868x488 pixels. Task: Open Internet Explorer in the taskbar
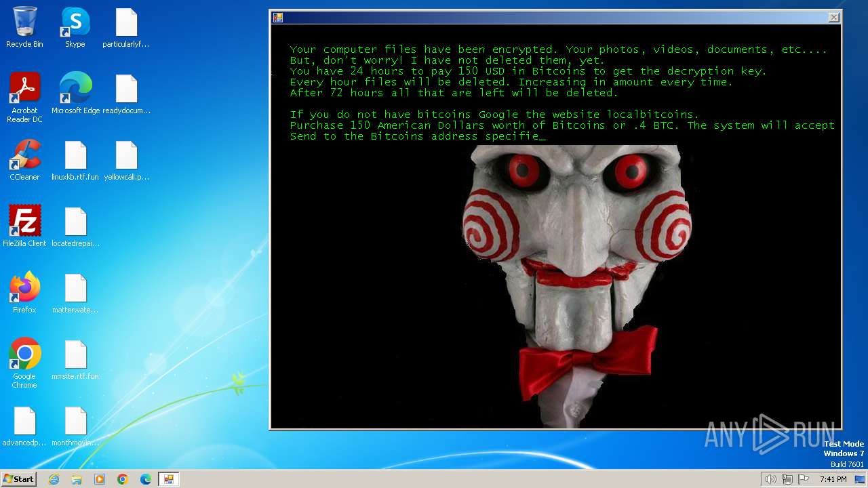[x=54, y=479]
